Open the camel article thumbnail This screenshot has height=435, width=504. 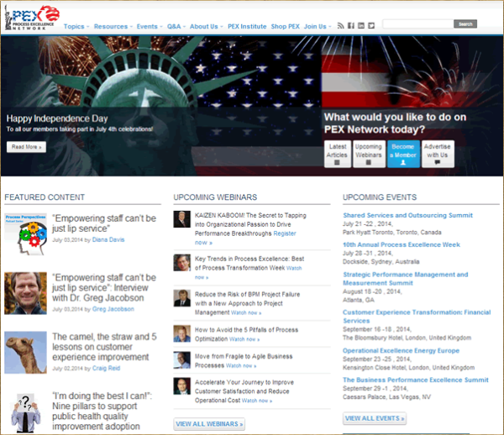26,353
